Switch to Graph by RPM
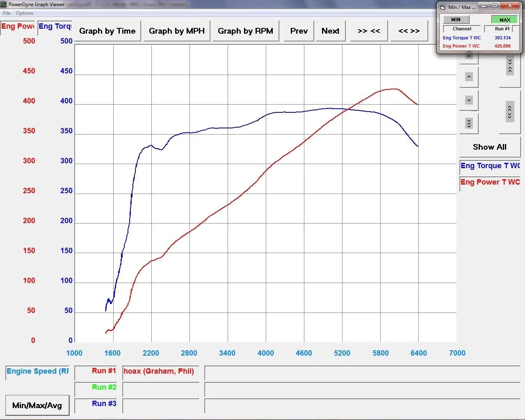The width and height of the screenshot is (525, 420). click(246, 31)
